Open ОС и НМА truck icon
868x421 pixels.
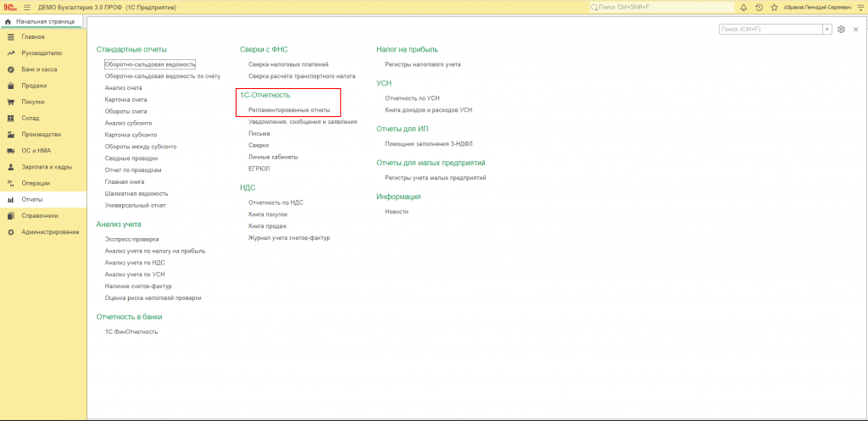point(10,151)
